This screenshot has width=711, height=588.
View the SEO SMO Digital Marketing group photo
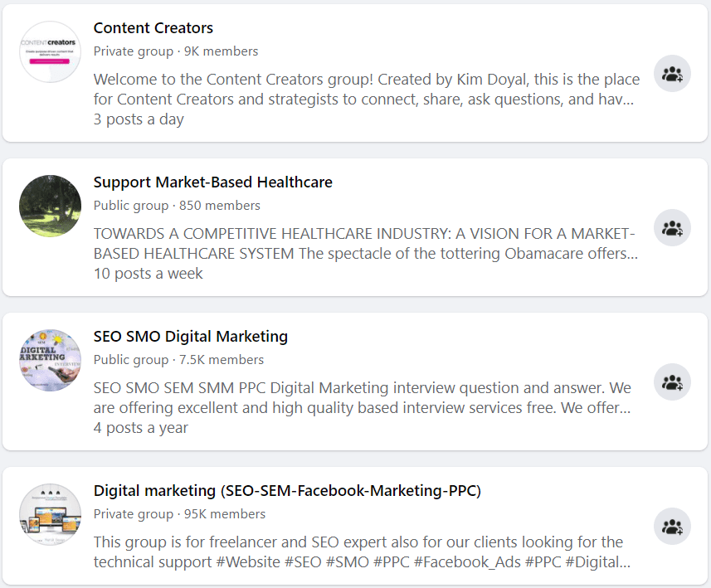tap(50, 360)
